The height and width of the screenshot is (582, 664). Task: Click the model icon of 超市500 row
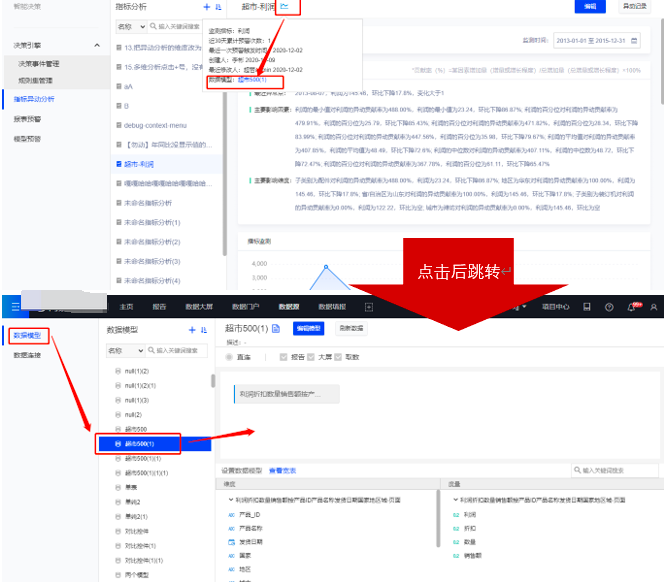point(118,429)
